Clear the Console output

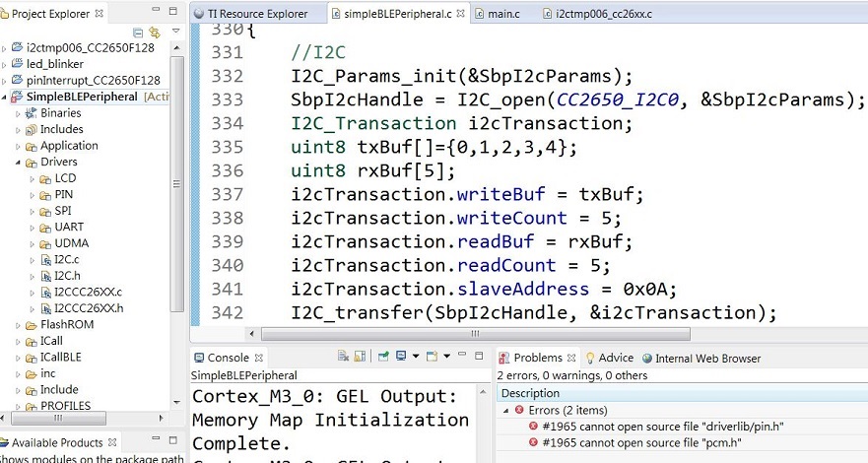coord(343,357)
